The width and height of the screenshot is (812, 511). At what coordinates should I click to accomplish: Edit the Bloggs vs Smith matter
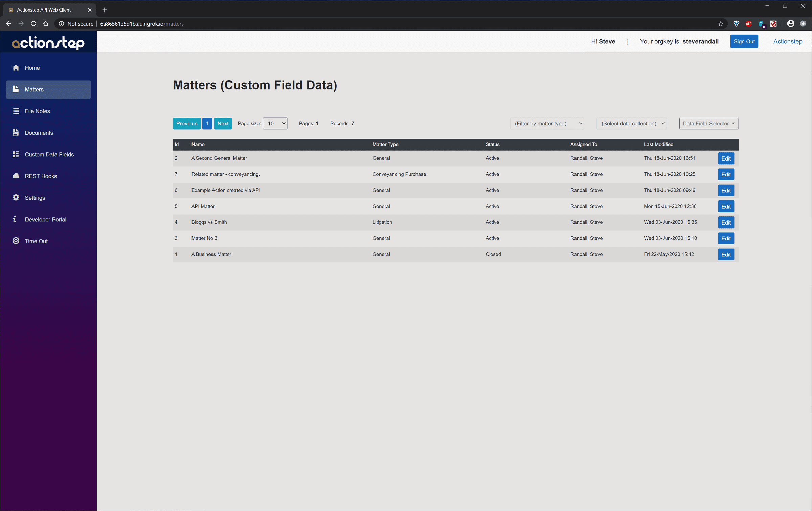pos(726,222)
